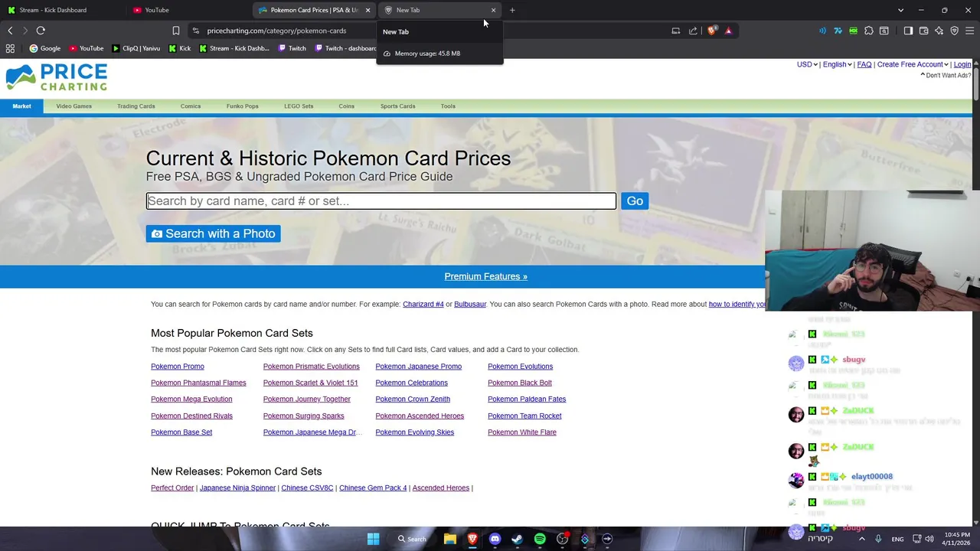Screen dimensions: 980x551
Task: Open the Chinese Gem Pack 4 link
Action: point(373,487)
